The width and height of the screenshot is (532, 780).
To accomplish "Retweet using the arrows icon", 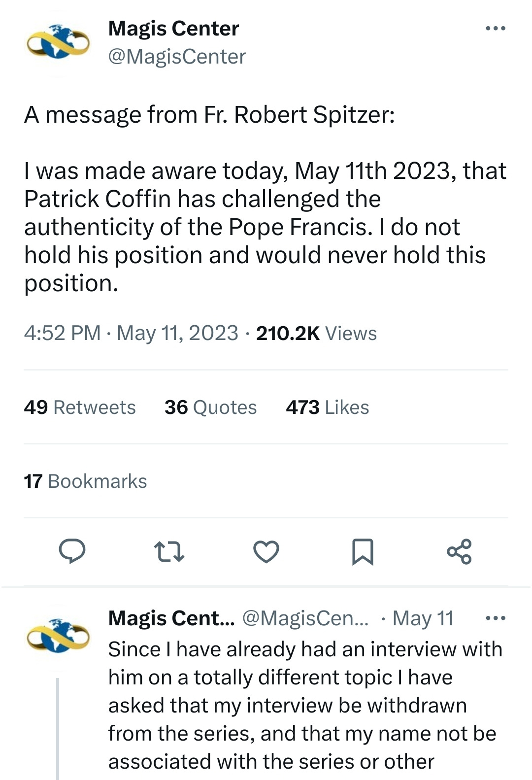I will [x=169, y=551].
